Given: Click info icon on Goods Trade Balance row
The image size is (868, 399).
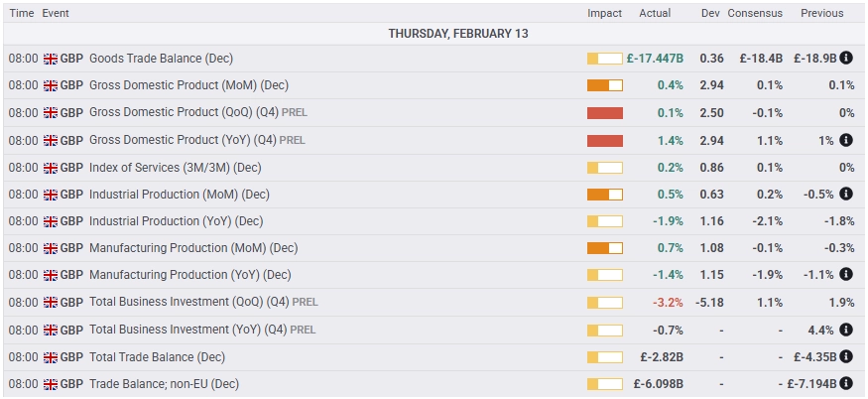Looking at the screenshot, I should [x=845, y=58].
